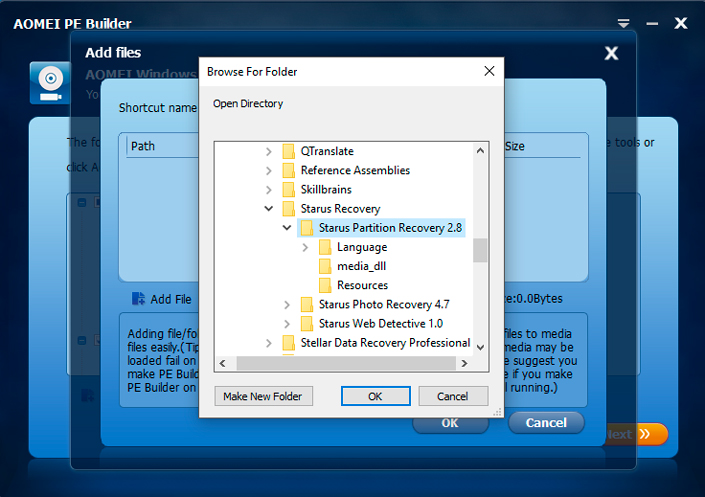Screen dimensions: 705x497
Task: Open AOMEI PE Builder title bar menu icon
Action: click(623, 23)
